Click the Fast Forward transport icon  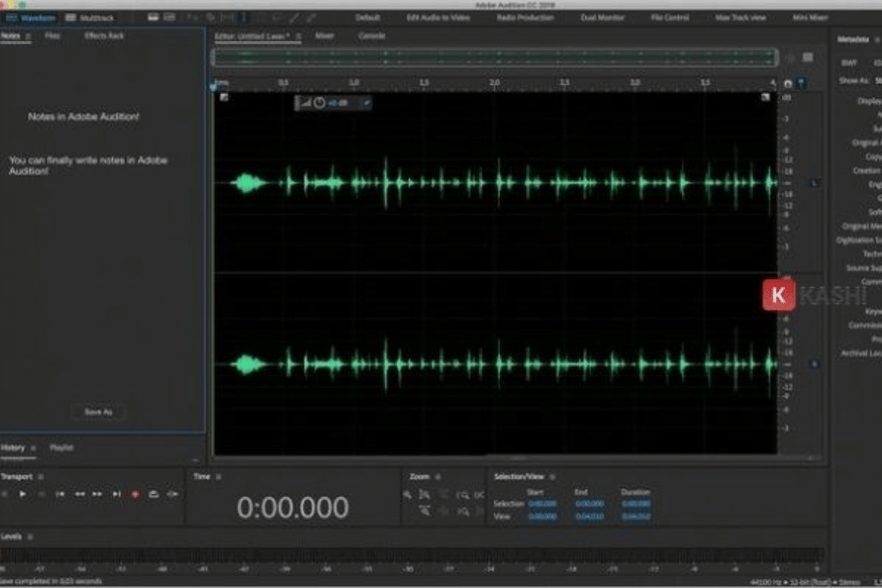tap(98, 494)
